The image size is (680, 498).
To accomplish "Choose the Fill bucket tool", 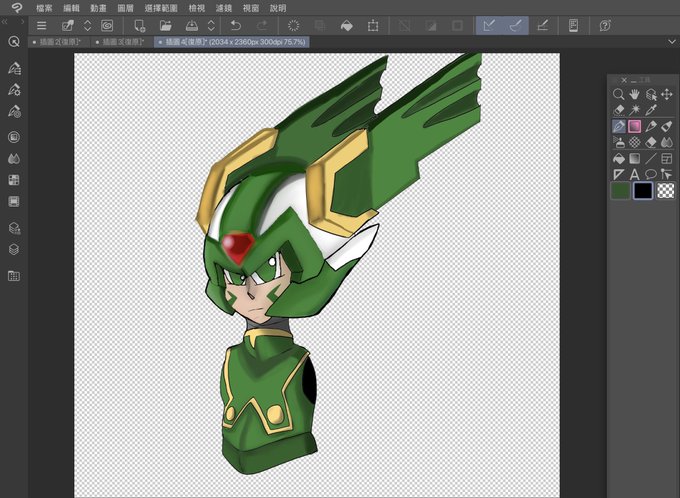I will tap(619, 158).
